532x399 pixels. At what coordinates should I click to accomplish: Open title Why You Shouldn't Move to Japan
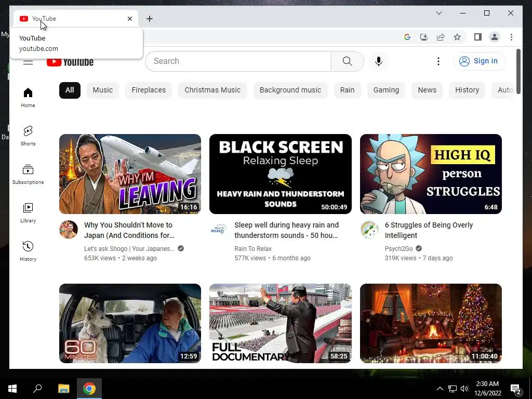(129, 230)
